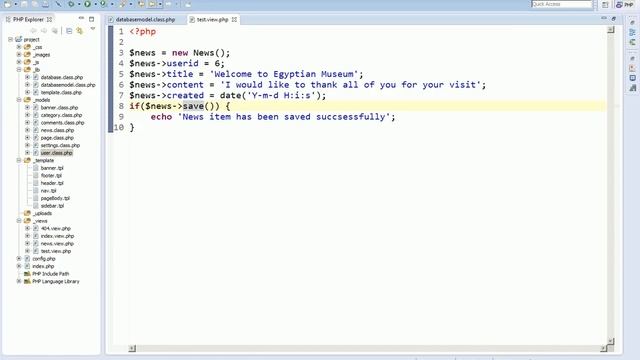Click the green Run button in toolbar
The height and width of the screenshot is (360, 640).
(87, 4)
